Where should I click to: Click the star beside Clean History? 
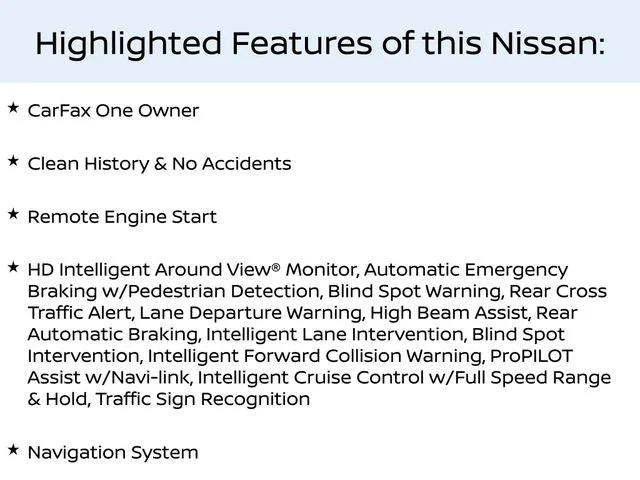13,161
